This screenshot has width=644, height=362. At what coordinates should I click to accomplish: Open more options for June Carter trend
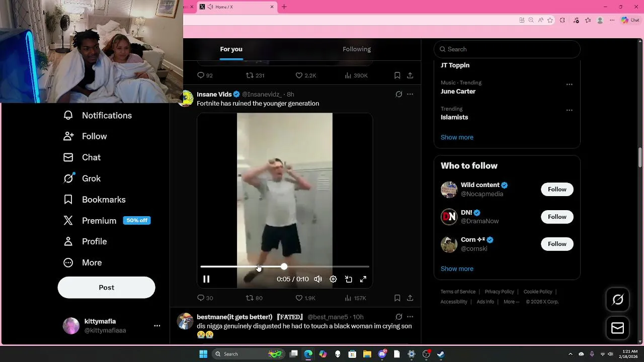tap(570, 84)
